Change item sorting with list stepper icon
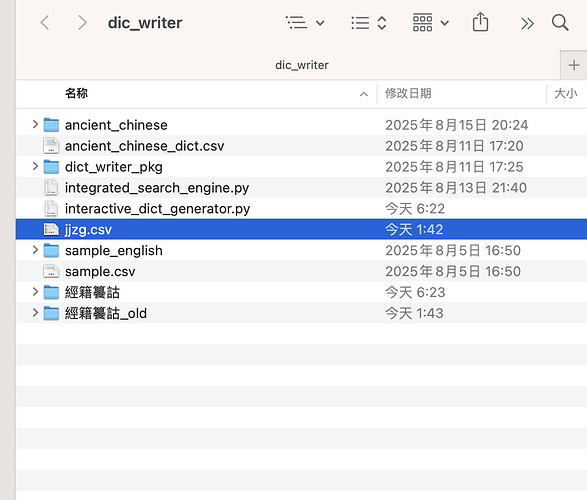This screenshot has width=587, height=500. point(369,23)
